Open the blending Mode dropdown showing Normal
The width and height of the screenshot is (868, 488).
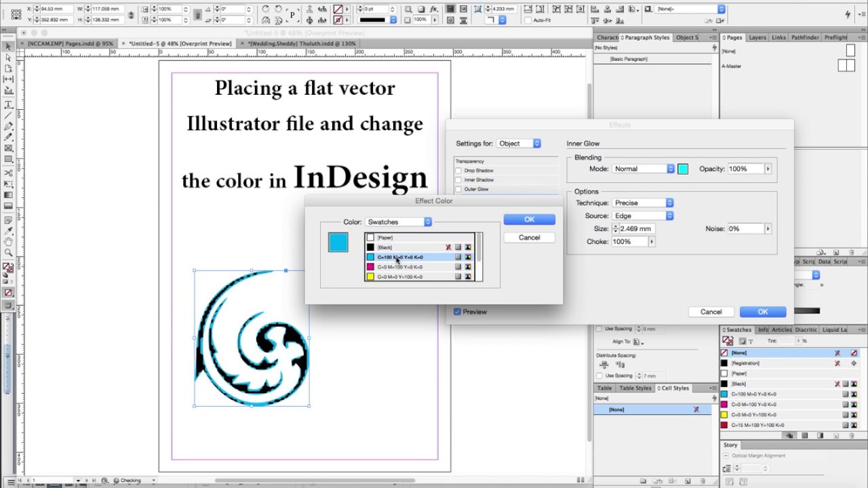(x=642, y=169)
